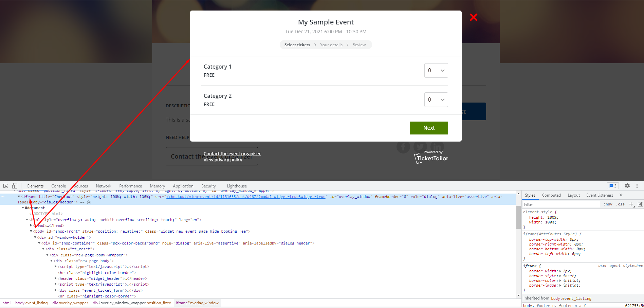Collapse the body shop-front node
The width and height of the screenshot is (644, 308).
click(x=31, y=231)
